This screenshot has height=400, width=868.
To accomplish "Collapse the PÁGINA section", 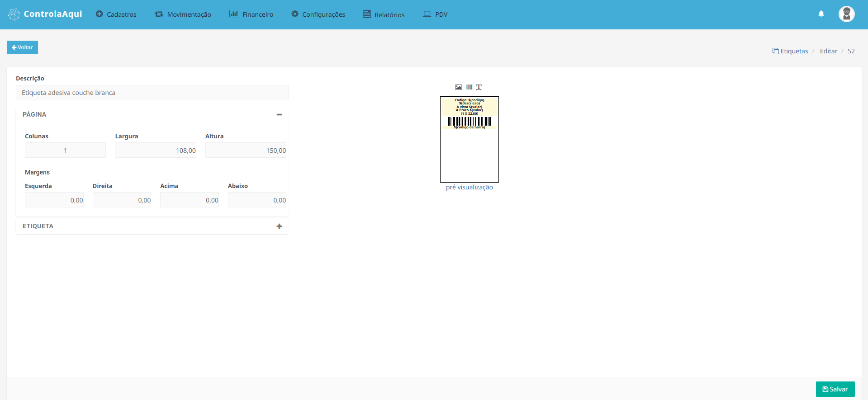I will (x=279, y=115).
